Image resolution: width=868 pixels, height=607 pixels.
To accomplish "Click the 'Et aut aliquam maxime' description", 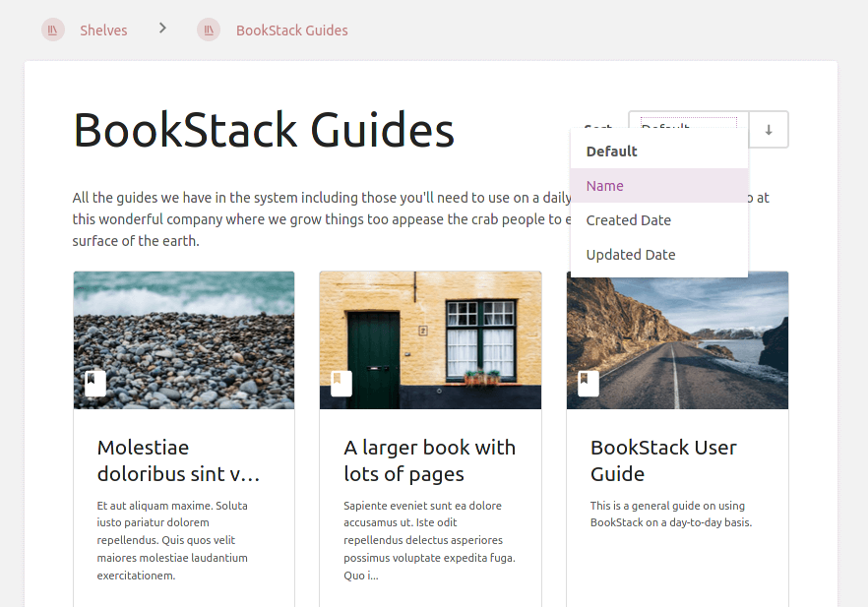I will pyautogui.click(x=172, y=541).
